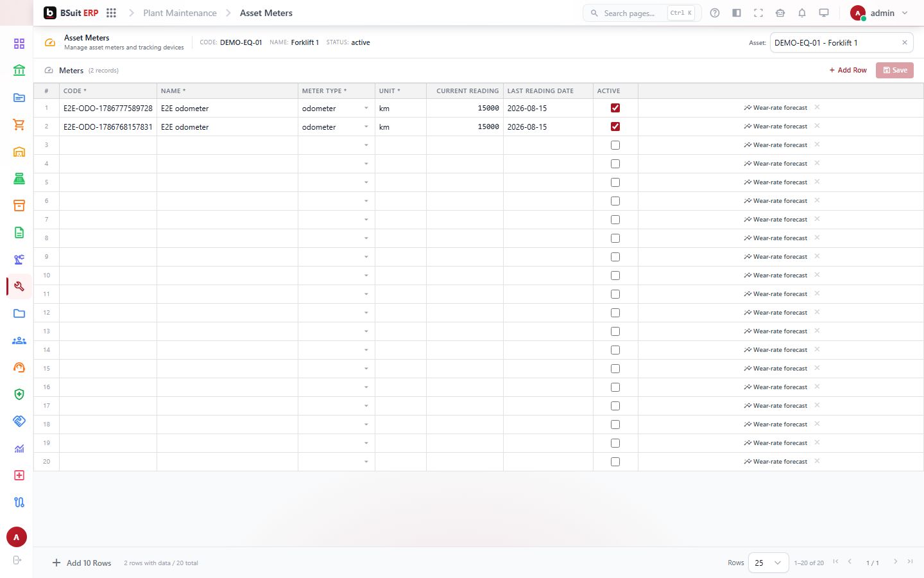This screenshot has width=924, height=578.
Task: Click Current Reading cell in row 2
Action: (x=465, y=127)
